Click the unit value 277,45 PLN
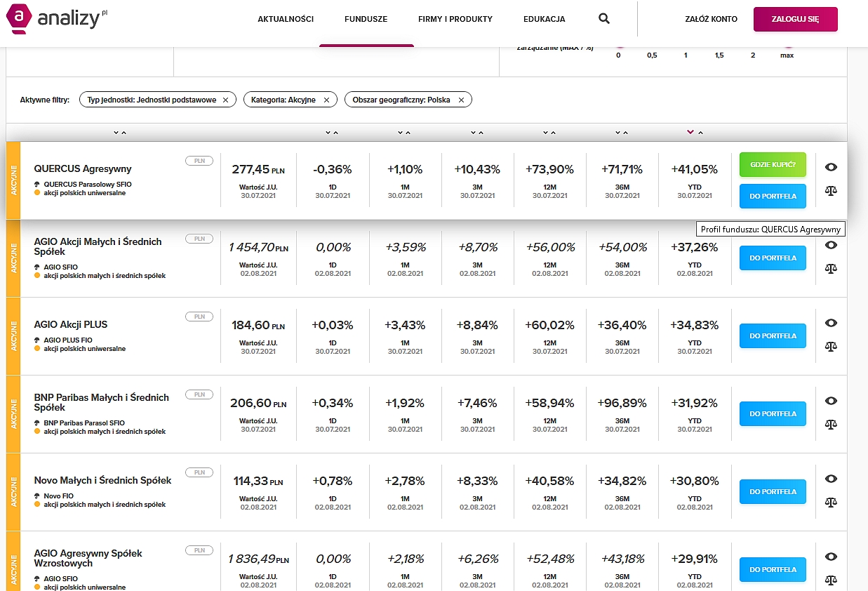This screenshot has width=868, height=591. (x=258, y=169)
